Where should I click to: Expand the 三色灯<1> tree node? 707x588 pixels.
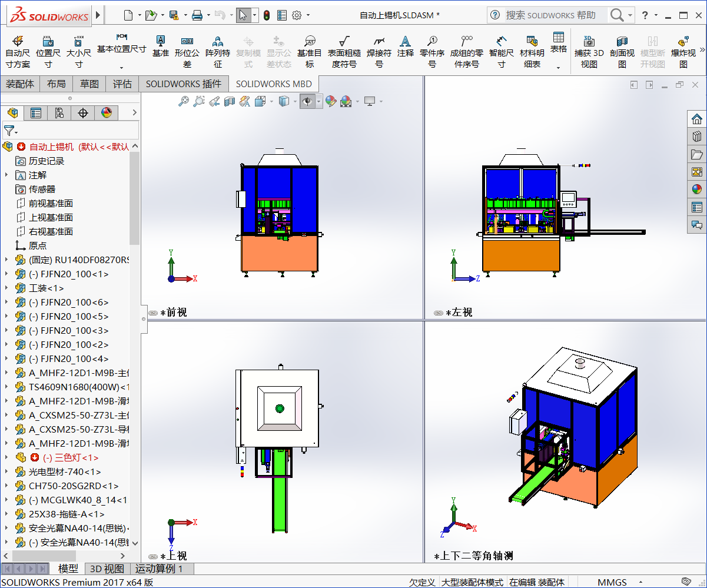click(6, 457)
